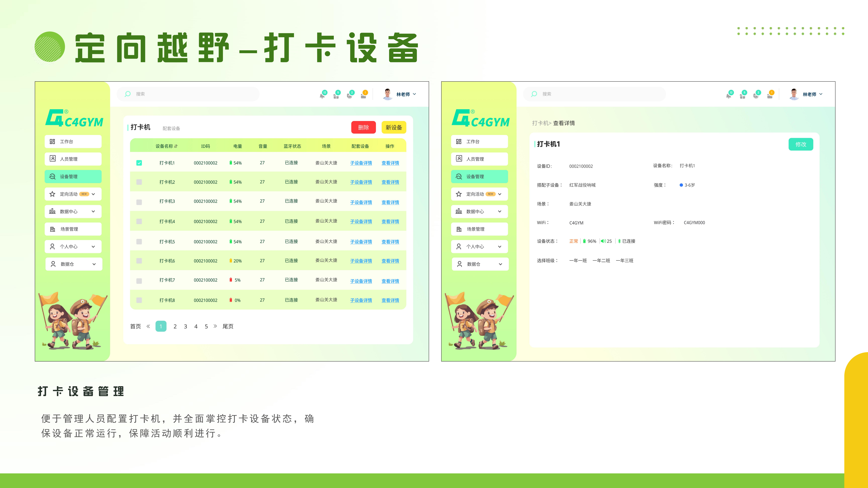Click 工作台 grid icon in left sidebar

point(52,141)
